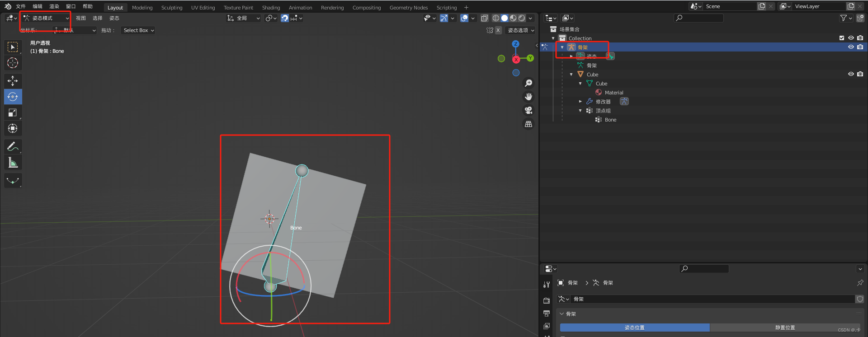Open the 渲染 menu

point(54,6)
